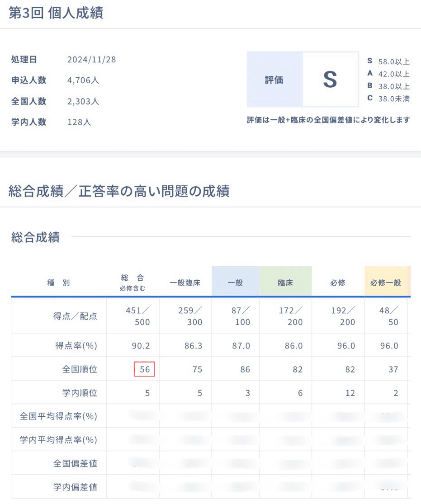Click the blue 評価 label panel
The height and width of the screenshot is (504, 421).
click(x=274, y=80)
